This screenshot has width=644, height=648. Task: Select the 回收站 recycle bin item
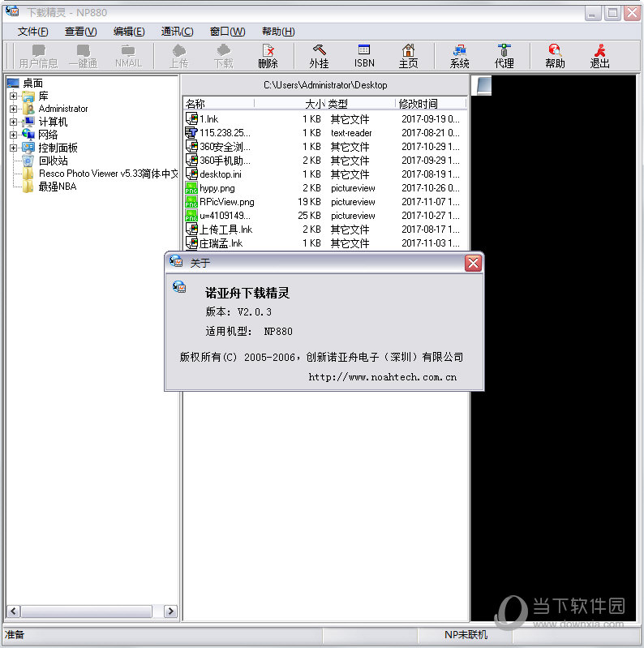pos(54,161)
